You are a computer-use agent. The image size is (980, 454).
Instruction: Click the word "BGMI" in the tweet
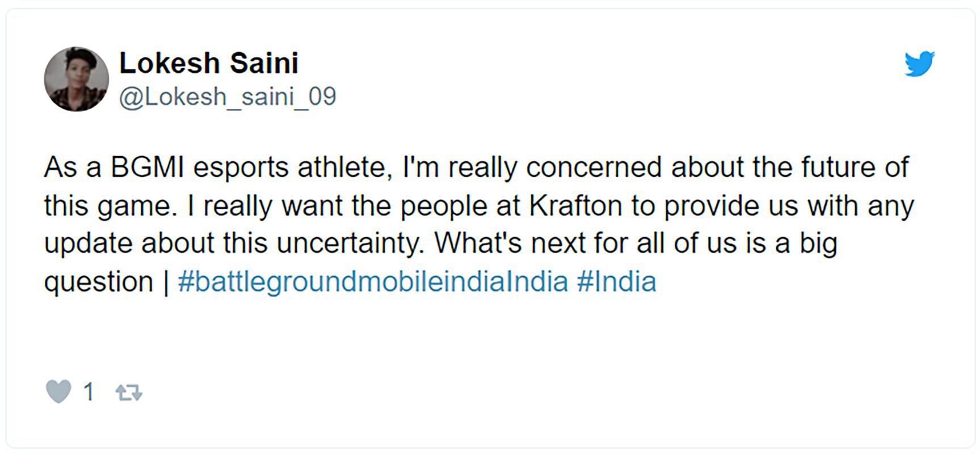(x=147, y=167)
